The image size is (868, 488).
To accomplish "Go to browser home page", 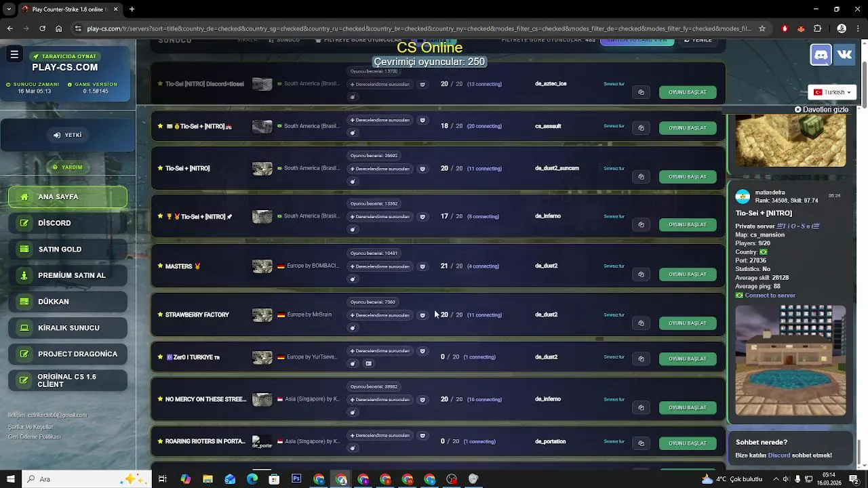I will coord(59,28).
